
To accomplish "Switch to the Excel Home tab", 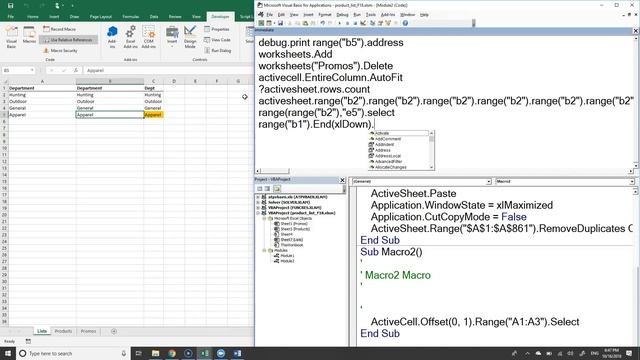I will 33,17.
